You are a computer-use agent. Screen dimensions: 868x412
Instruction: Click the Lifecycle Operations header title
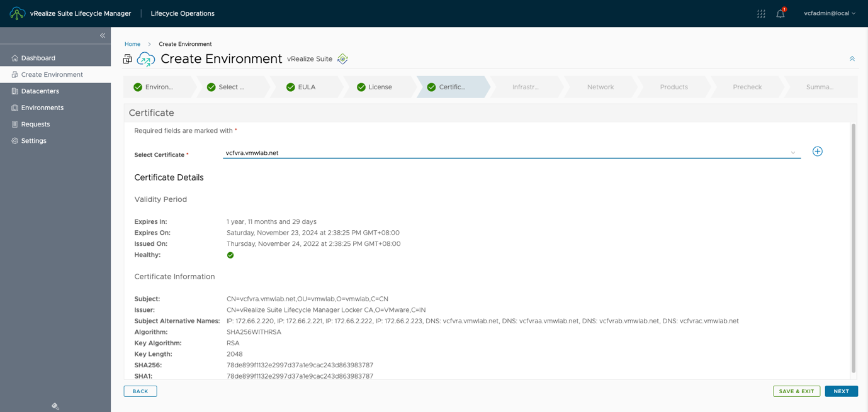click(x=183, y=13)
